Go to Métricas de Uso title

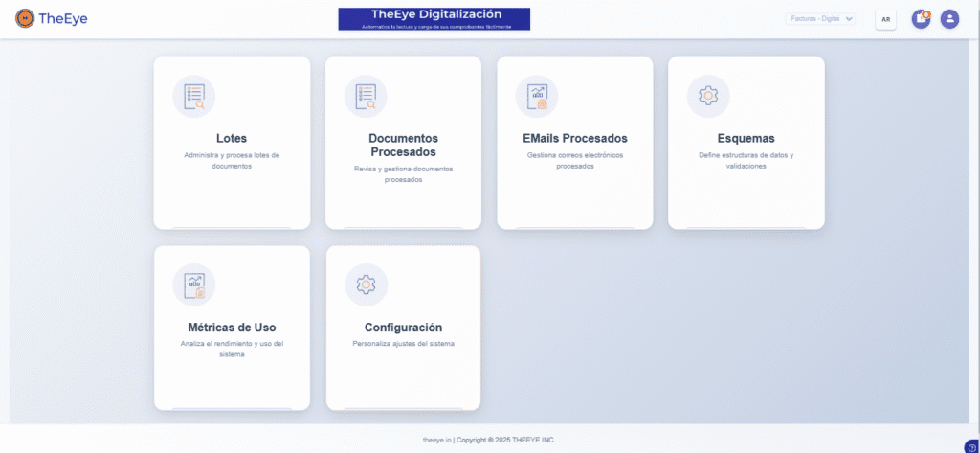coord(232,328)
